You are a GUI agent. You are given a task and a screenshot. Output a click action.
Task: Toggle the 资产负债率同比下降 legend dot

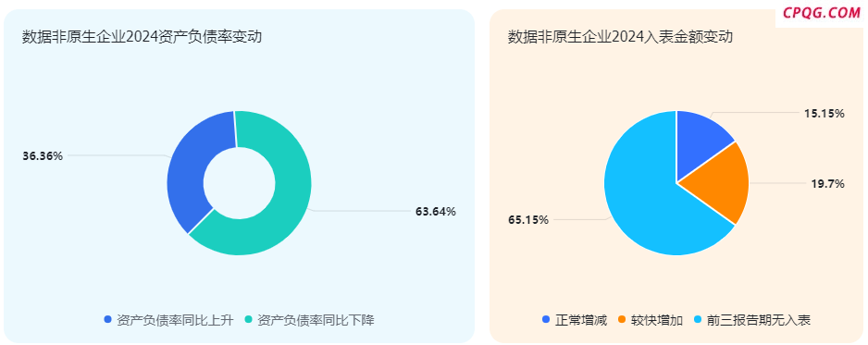pyautogui.click(x=249, y=320)
